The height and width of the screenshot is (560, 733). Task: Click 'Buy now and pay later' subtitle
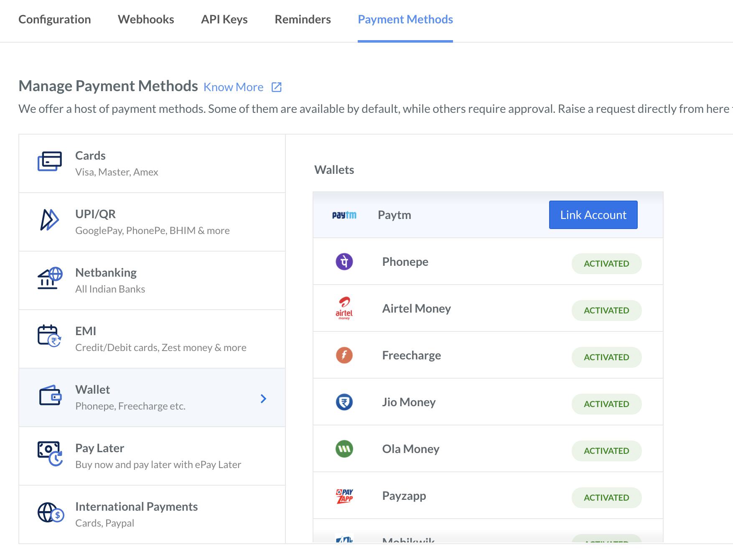(x=158, y=465)
